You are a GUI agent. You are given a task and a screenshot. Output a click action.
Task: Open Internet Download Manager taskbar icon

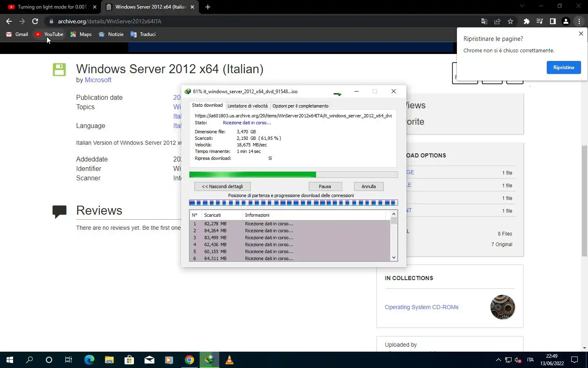tap(209, 360)
